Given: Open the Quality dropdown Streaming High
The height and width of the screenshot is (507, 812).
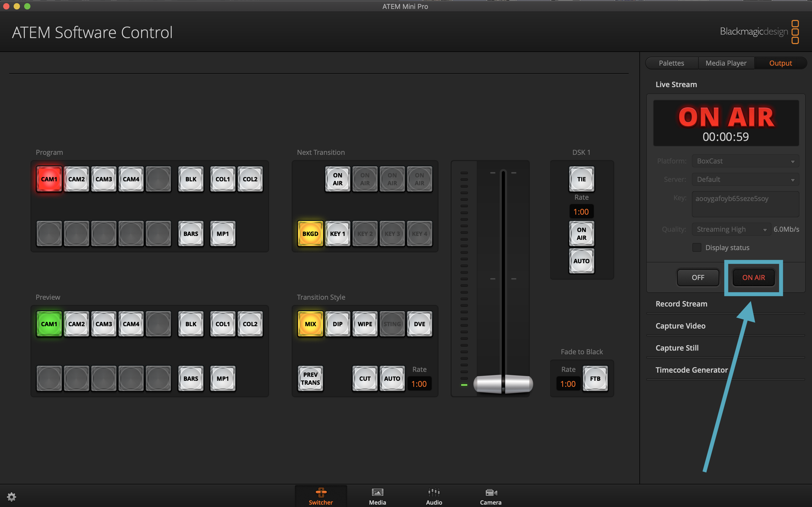Looking at the screenshot, I should [x=731, y=229].
